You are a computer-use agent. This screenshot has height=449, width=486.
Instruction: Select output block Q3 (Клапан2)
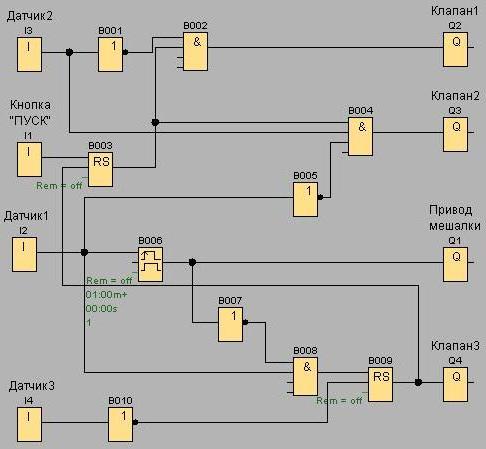point(455,134)
